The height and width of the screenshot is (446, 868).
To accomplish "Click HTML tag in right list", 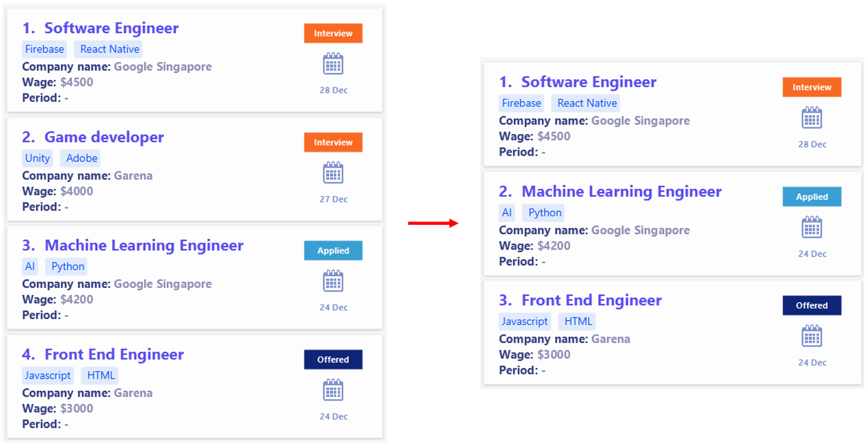I will click(x=578, y=322).
